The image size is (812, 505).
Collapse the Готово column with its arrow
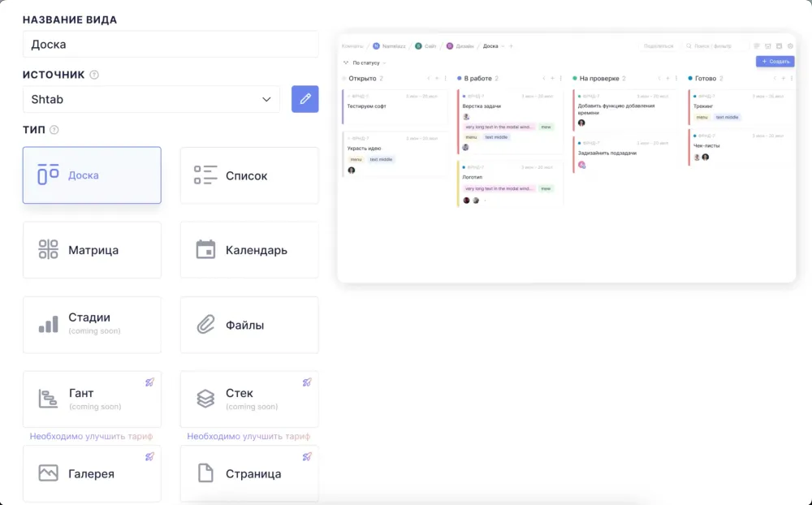[775, 78]
